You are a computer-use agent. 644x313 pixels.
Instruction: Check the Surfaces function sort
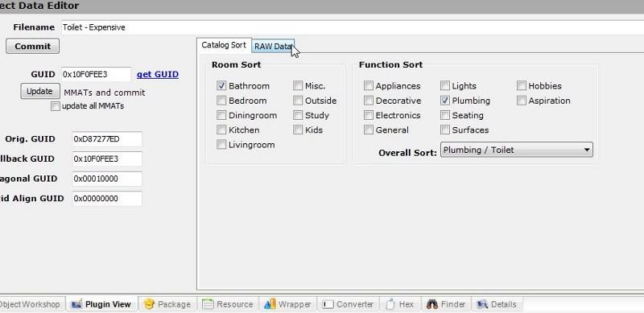(x=445, y=130)
